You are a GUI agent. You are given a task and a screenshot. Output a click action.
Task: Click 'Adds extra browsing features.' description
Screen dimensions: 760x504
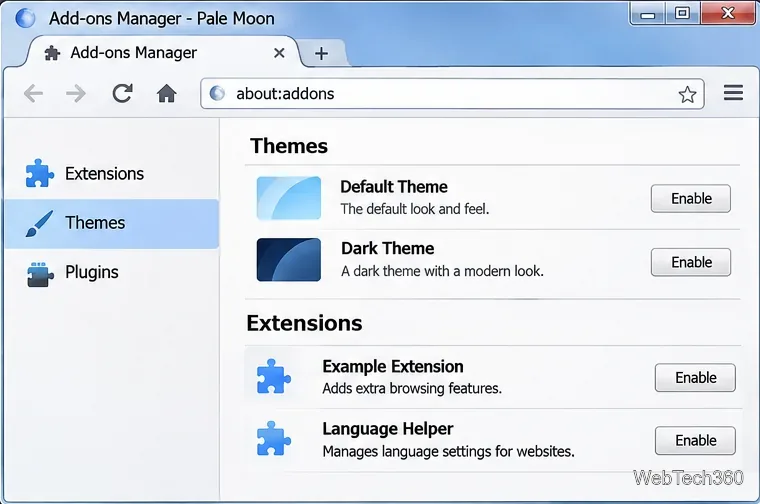click(x=412, y=389)
